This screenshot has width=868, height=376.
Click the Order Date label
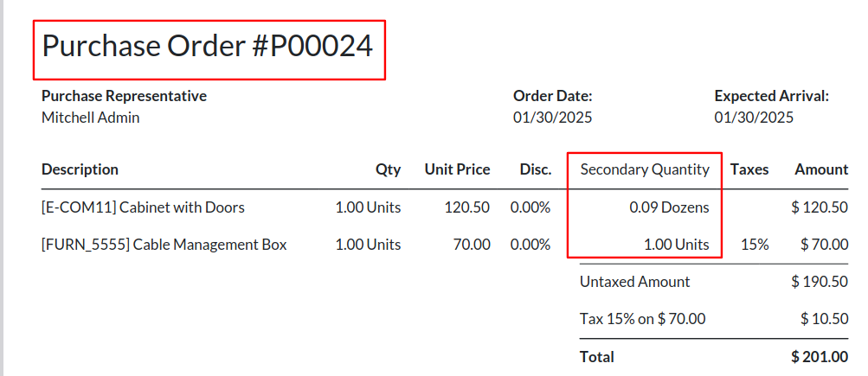point(552,96)
